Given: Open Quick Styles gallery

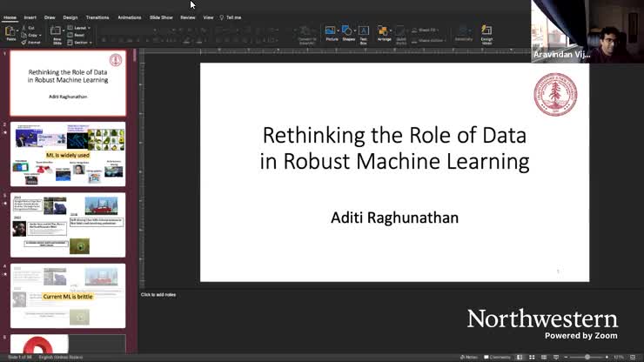Looking at the screenshot, I should pos(401,35).
